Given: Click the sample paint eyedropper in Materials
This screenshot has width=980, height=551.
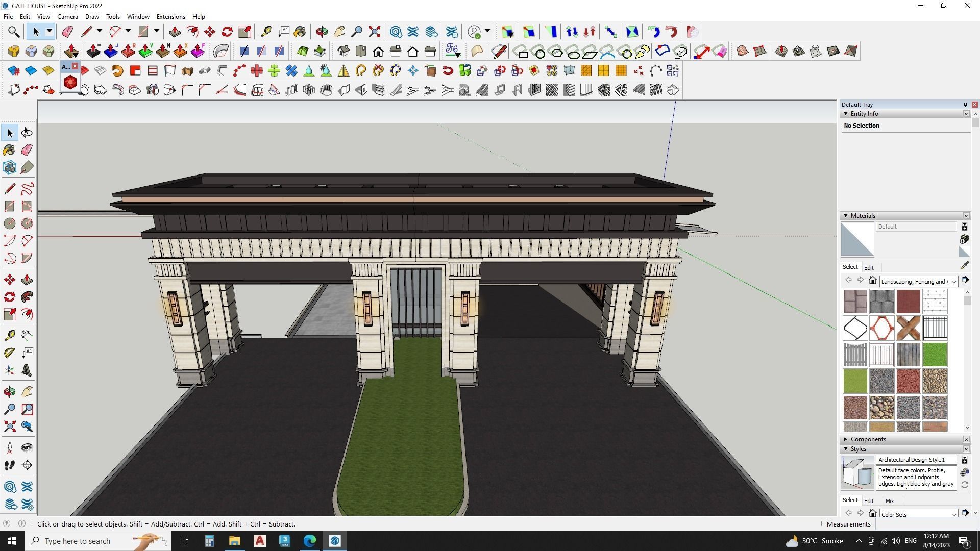Looking at the screenshot, I should [x=964, y=266].
